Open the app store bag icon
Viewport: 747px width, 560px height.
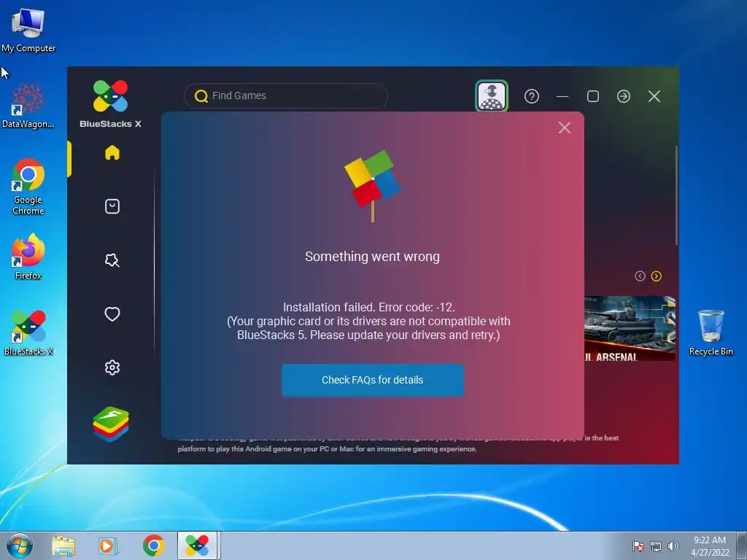coord(112,206)
